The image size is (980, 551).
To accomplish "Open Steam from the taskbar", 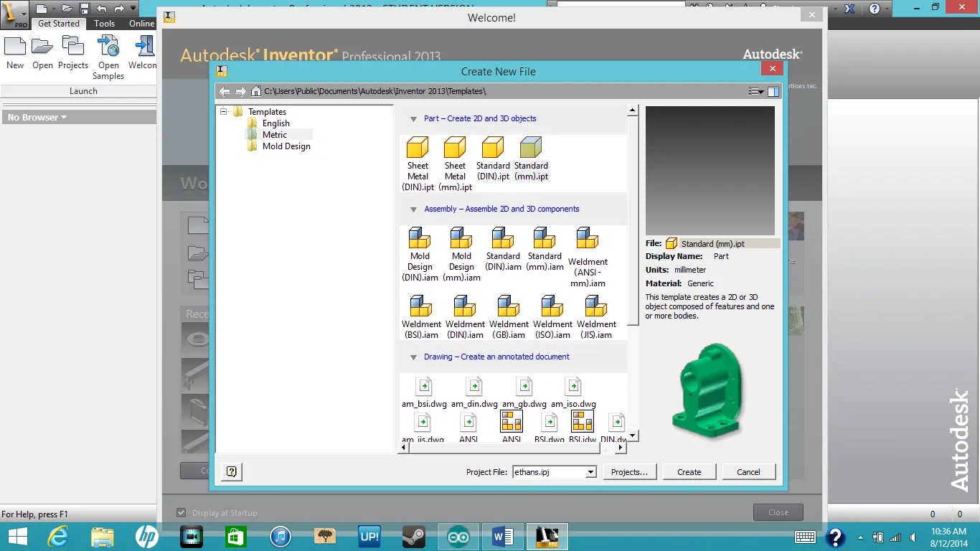I will (413, 536).
